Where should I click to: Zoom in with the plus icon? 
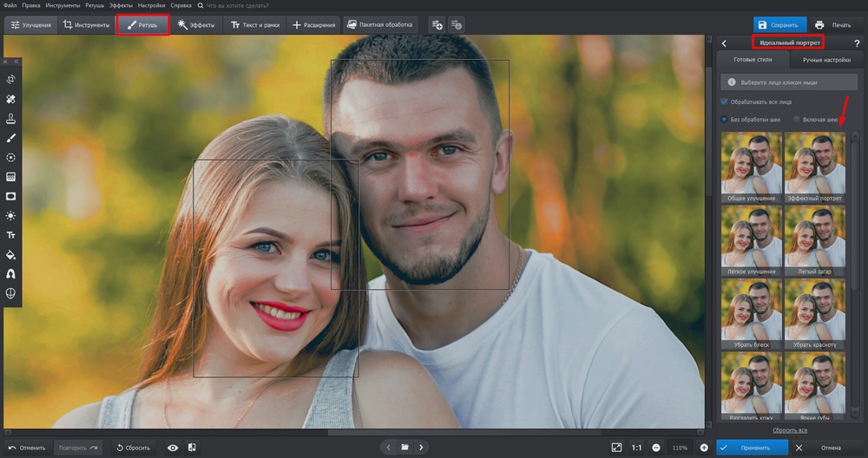[704, 448]
